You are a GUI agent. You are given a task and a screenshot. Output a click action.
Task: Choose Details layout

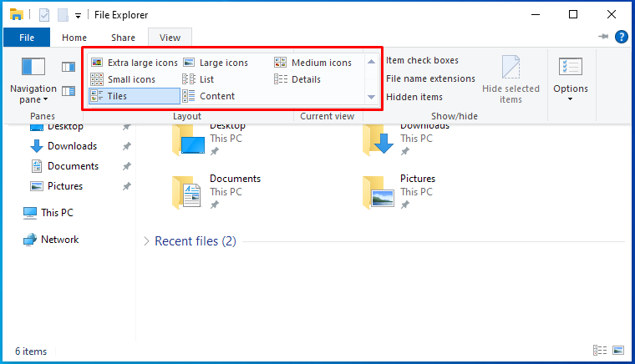pyautogui.click(x=297, y=79)
